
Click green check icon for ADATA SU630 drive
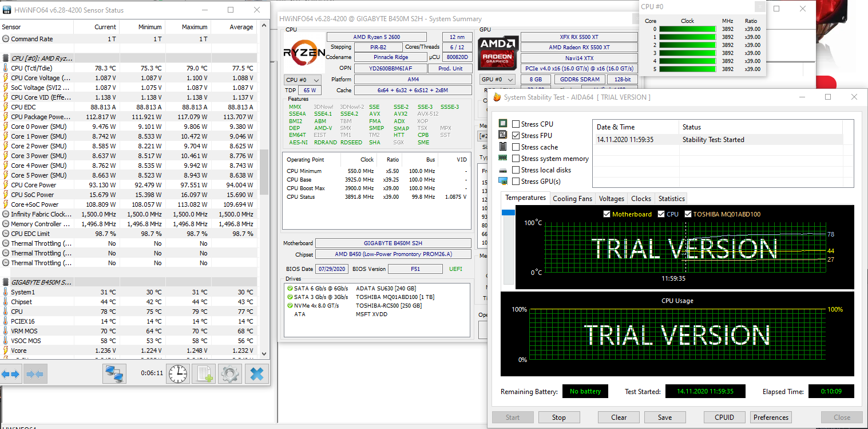click(x=290, y=288)
